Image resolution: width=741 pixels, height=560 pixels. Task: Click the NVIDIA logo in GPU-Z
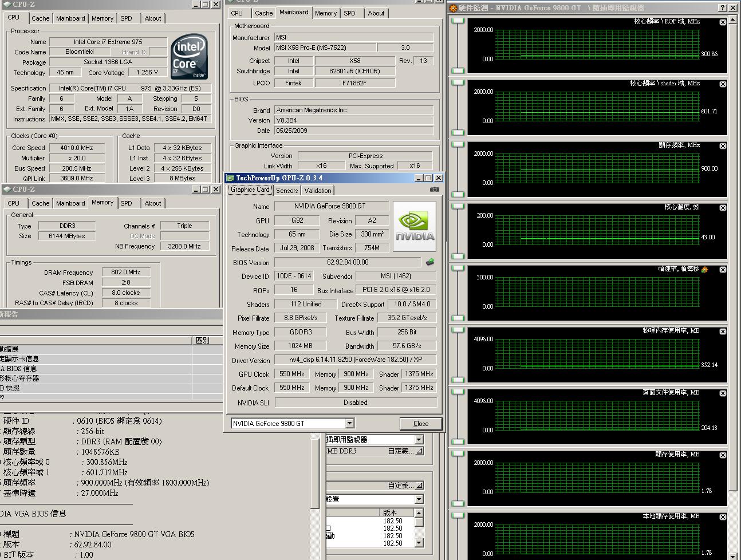coord(415,226)
